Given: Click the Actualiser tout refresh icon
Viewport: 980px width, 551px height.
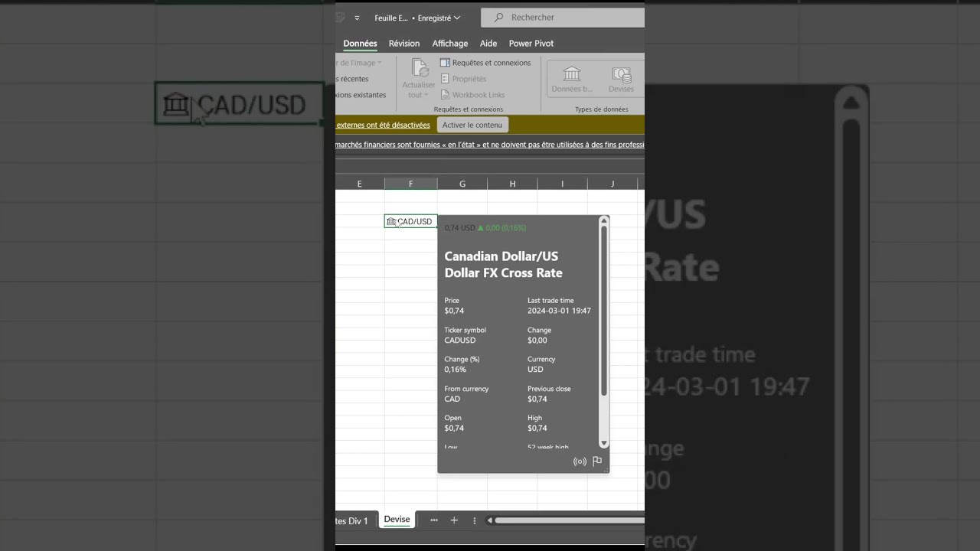Looking at the screenshot, I should click(419, 68).
